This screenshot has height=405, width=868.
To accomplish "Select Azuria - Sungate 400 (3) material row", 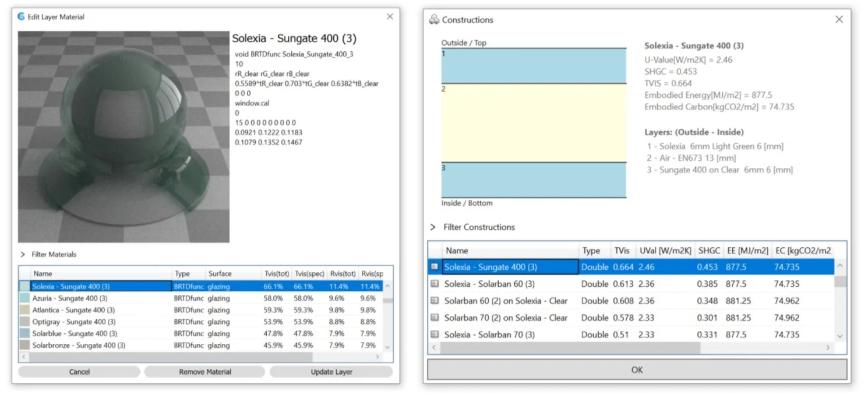I will (202, 298).
